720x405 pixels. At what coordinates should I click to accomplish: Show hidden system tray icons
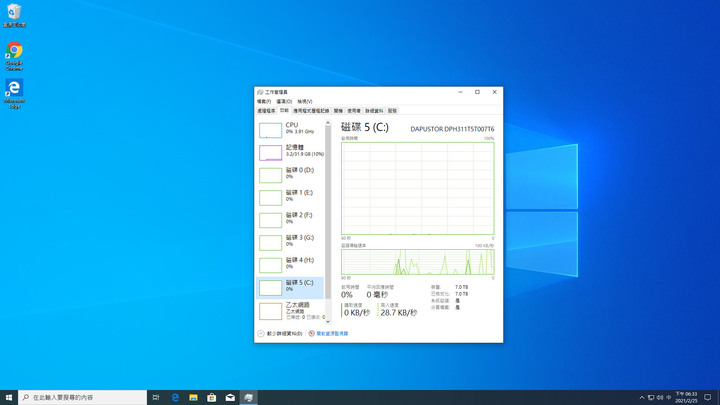click(642, 397)
